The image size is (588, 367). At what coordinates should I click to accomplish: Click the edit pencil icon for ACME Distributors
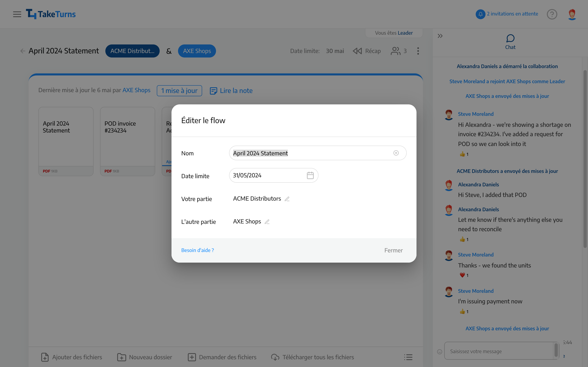(x=287, y=199)
